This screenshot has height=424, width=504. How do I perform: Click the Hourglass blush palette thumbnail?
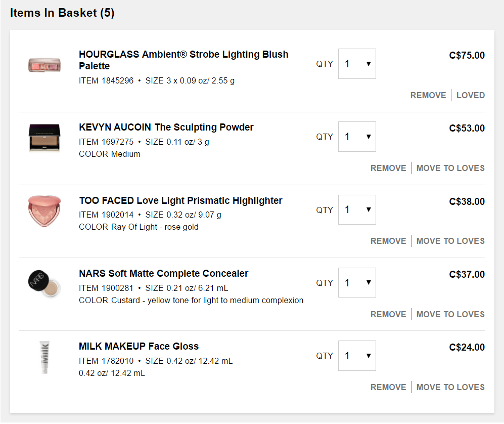click(44, 65)
